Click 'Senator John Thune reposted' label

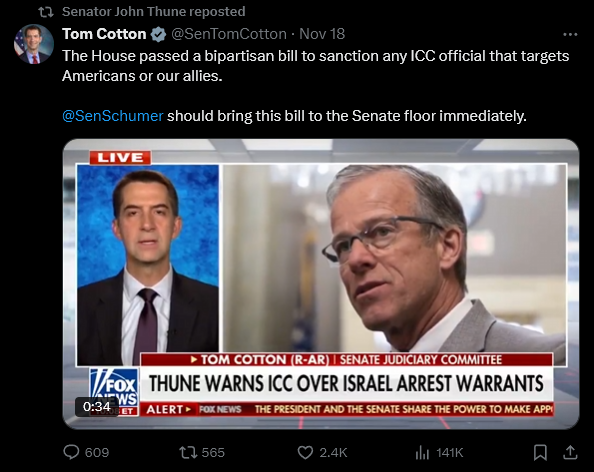pyautogui.click(x=153, y=11)
